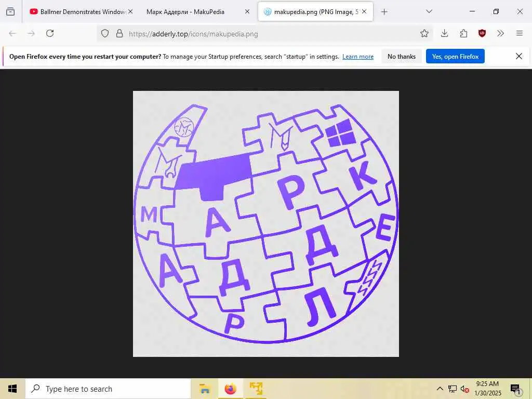Viewport: 532px width, 399px height.
Task: Reload the current page
Action: [x=50, y=33]
